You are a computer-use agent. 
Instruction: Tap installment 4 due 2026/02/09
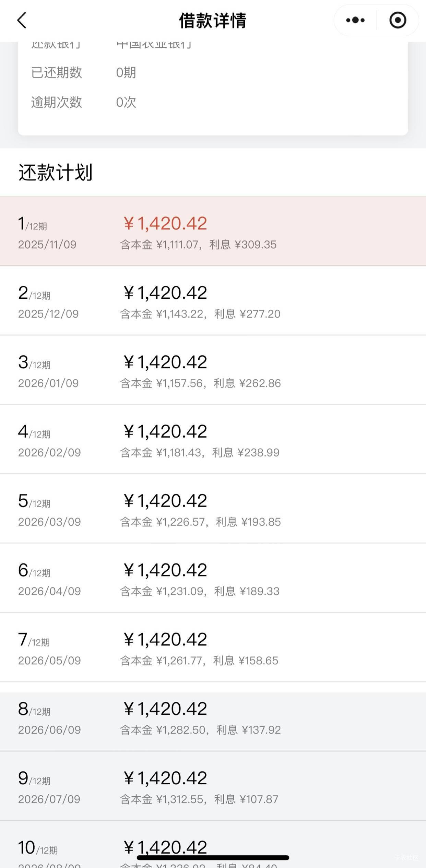pos(213,440)
